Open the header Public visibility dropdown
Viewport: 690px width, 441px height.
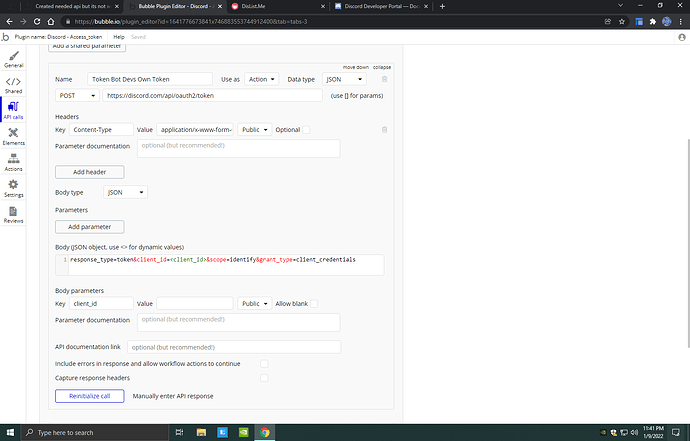pyautogui.click(x=255, y=130)
